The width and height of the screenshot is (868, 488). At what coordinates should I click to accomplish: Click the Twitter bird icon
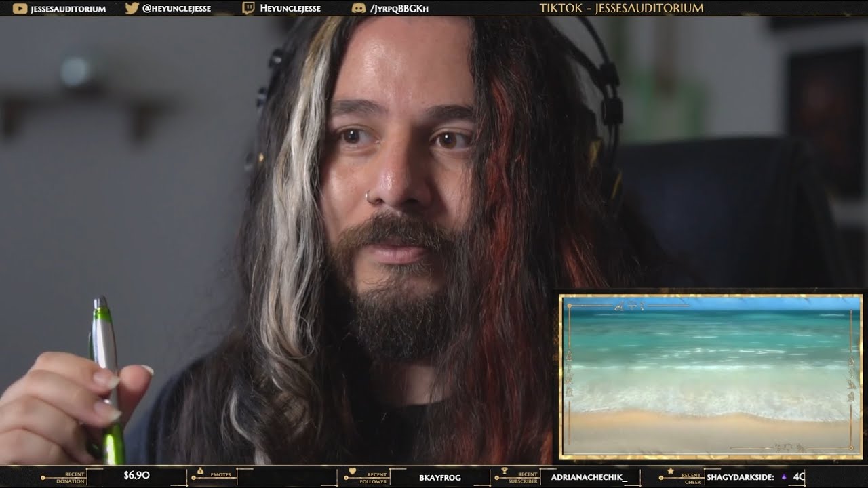[132, 8]
